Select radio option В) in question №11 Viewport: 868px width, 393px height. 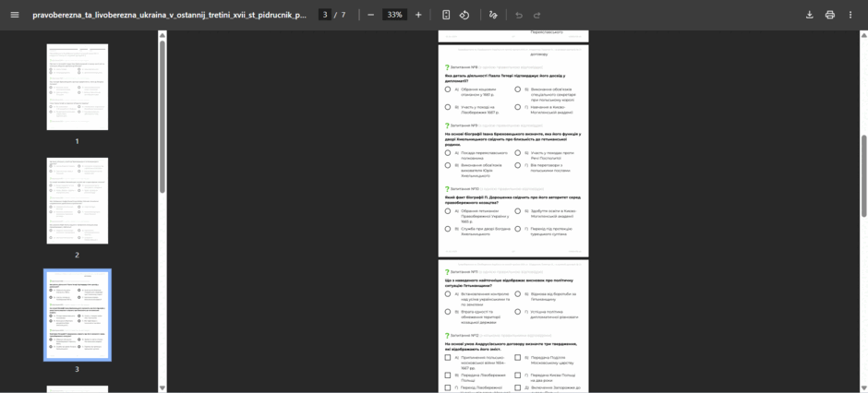click(447, 312)
